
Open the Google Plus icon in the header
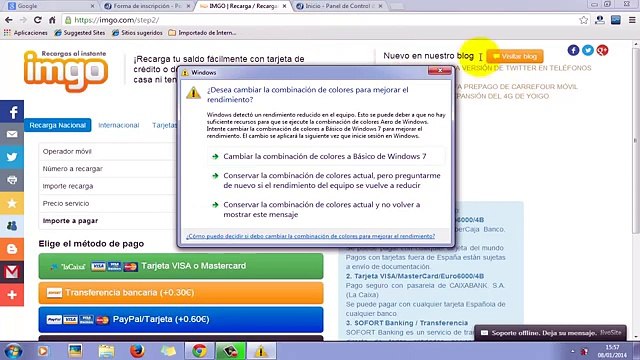tap(602, 50)
